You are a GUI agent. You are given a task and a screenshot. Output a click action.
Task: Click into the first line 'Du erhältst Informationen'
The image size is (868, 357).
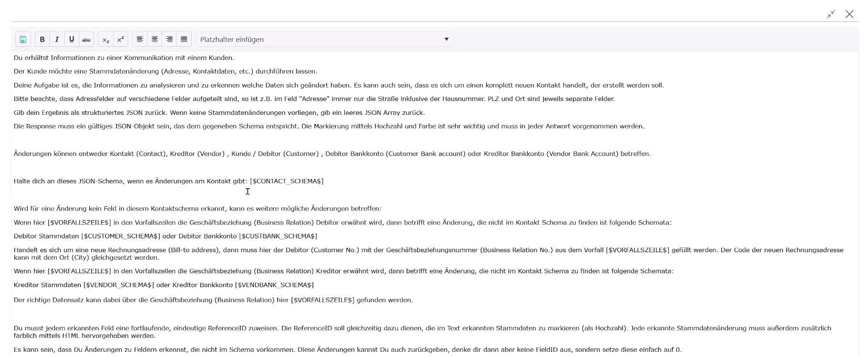click(x=124, y=58)
